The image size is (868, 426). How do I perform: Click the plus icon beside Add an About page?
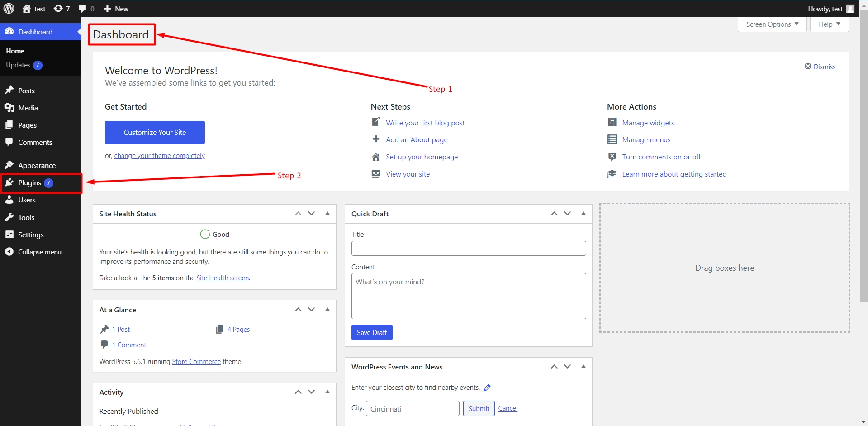(x=376, y=139)
